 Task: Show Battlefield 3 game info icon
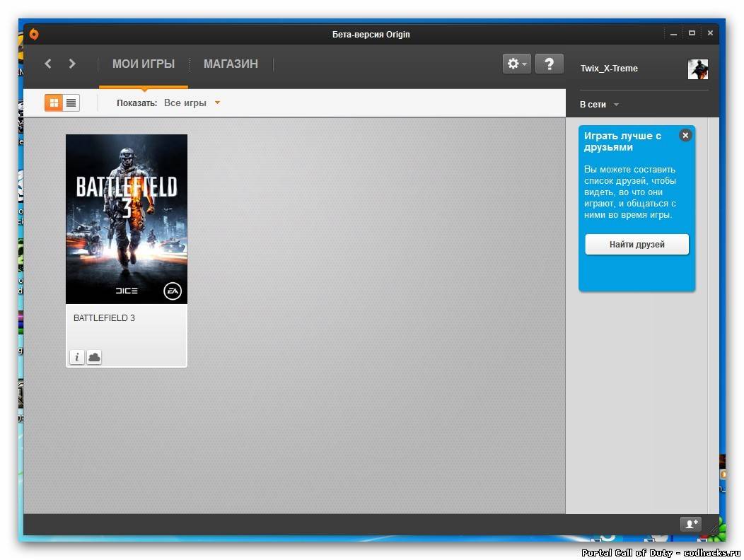[x=77, y=357]
